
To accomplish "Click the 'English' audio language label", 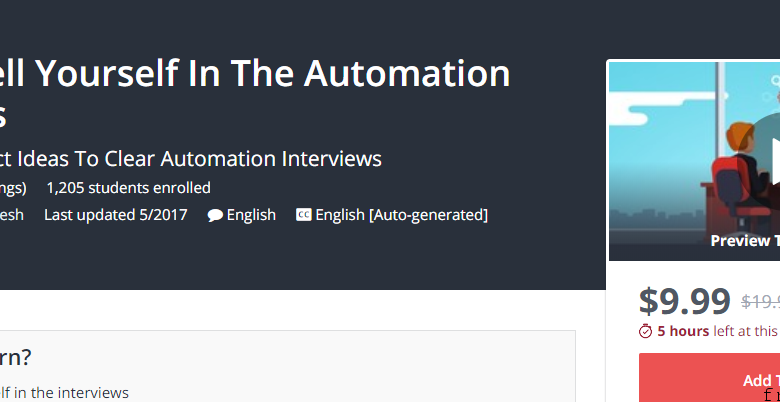I will (x=251, y=215).
